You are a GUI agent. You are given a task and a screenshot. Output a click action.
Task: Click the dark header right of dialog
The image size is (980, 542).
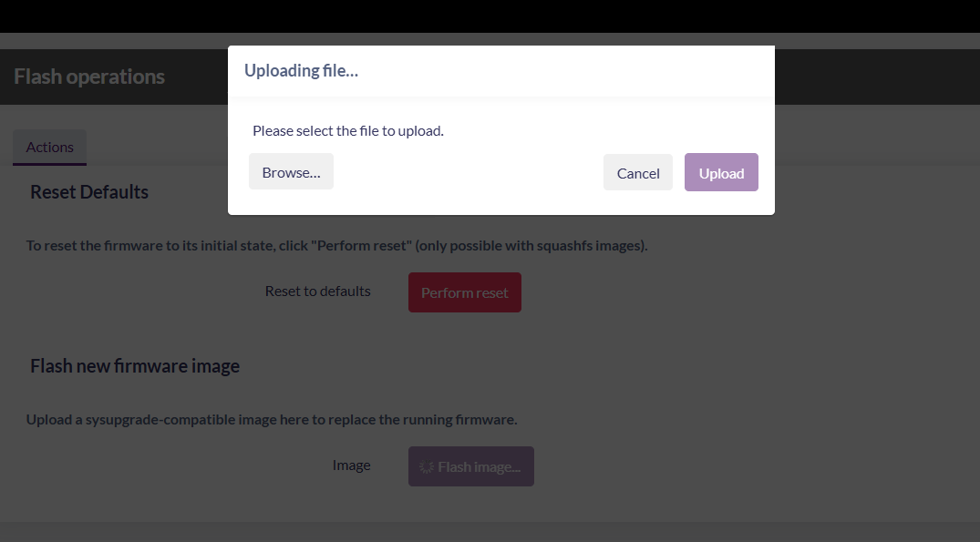[875, 77]
